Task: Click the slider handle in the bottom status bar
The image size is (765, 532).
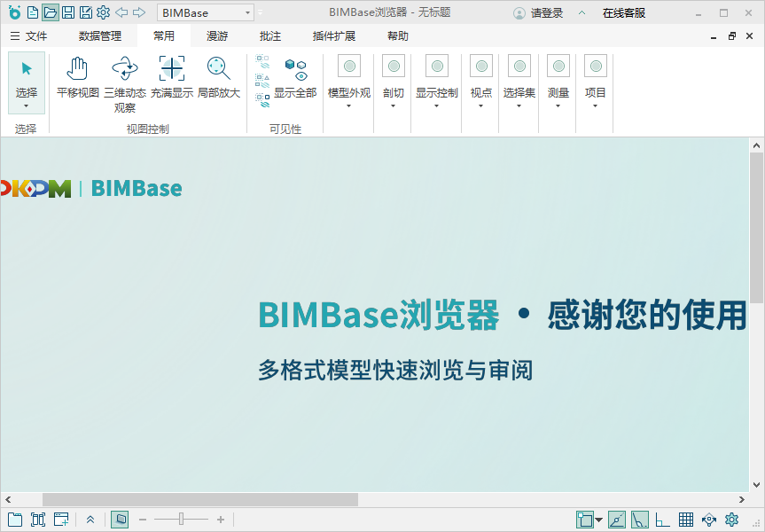Action: click(x=181, y=520)
